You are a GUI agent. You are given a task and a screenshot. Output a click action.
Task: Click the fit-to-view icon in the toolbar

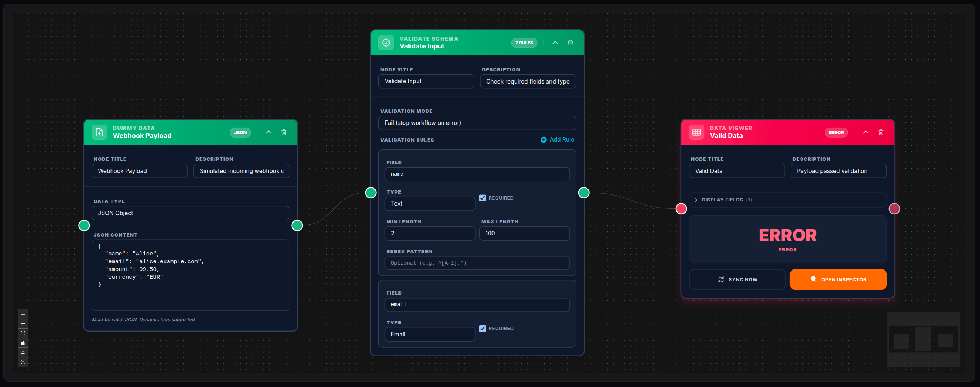pos(23,333)
